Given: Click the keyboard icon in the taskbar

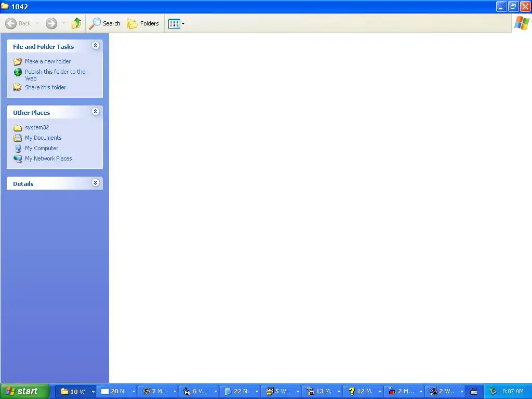Looking at the screenshot, I should click(474, 392).
